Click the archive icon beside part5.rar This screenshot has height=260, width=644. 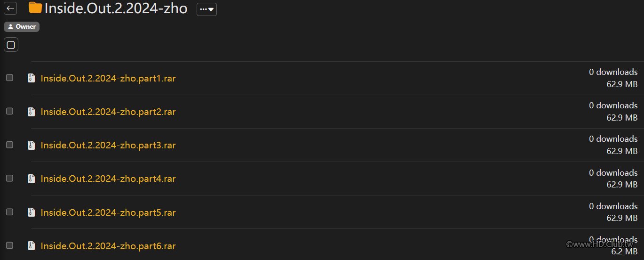(32, 212)
